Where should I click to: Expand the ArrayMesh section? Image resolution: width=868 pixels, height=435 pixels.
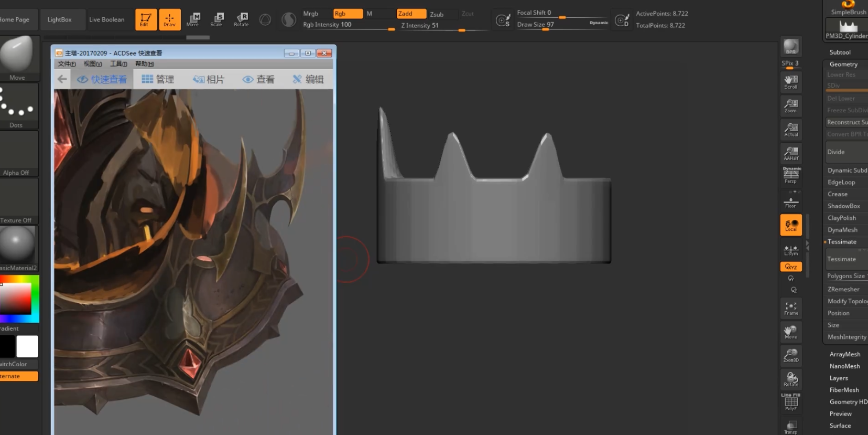pos(845,355)
